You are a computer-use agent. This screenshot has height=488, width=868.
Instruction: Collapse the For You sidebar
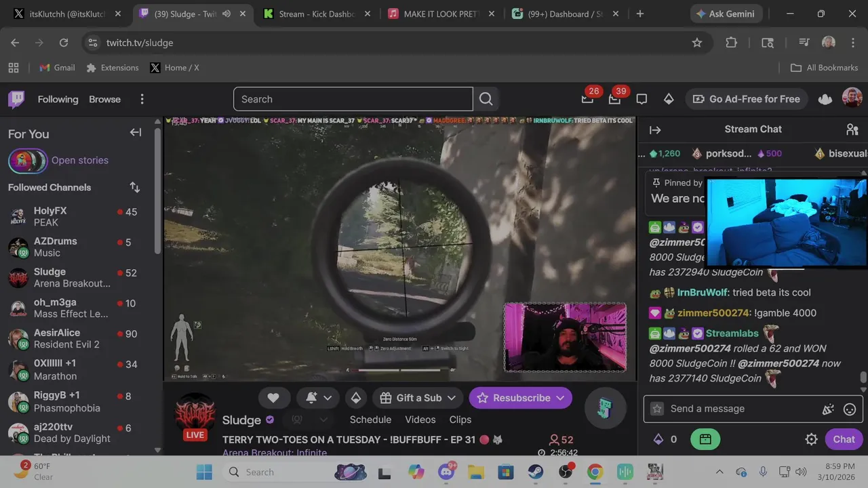tap(136, 133)
